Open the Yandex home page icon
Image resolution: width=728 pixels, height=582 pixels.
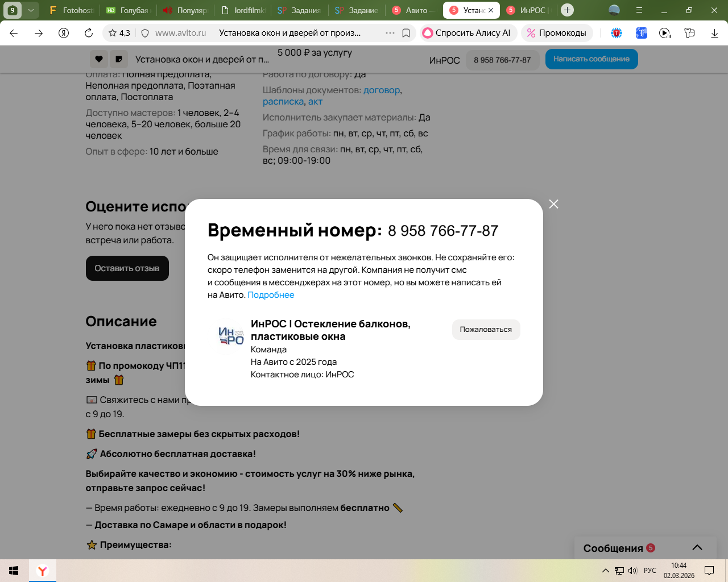tap(64, 33)
